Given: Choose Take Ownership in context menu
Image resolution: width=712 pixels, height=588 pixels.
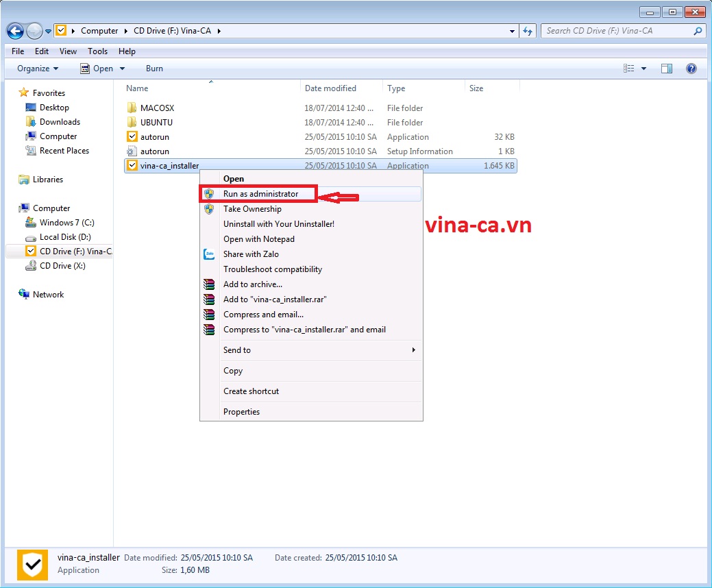Looking at the screenshot, I should [252, 209].
